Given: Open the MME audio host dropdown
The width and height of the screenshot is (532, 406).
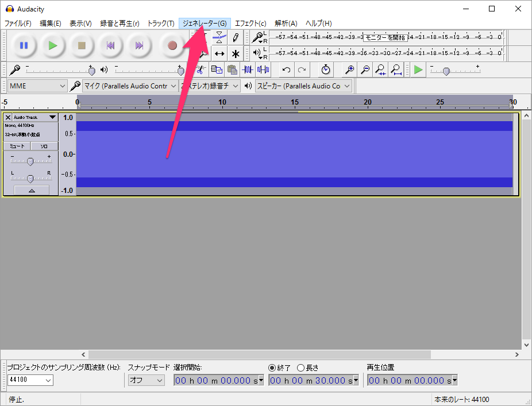Looking at the screenshot, I should tap(37, 86).
